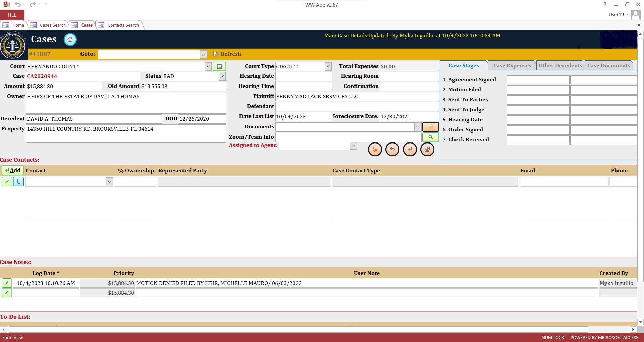Click the Case number field CA2020944
Image resolution: width=644 pixels, height=342 pixels.
(83, 76)
